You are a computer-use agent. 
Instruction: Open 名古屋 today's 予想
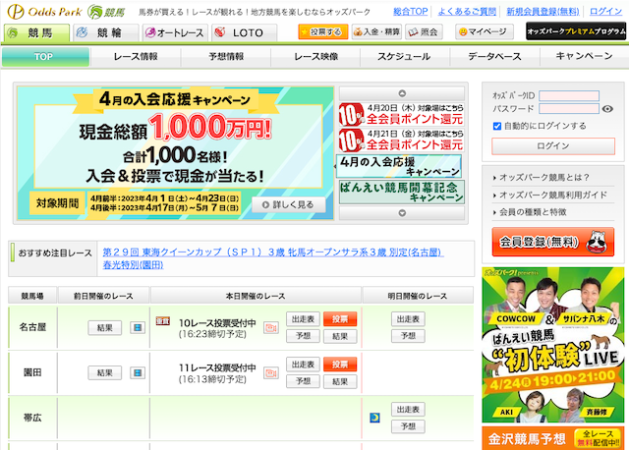tap(303, 336)
